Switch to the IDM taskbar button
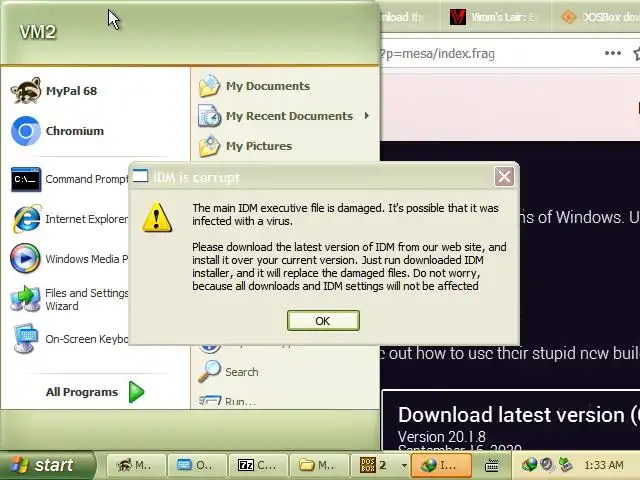640x480 pixels. (x=441, y=465)
